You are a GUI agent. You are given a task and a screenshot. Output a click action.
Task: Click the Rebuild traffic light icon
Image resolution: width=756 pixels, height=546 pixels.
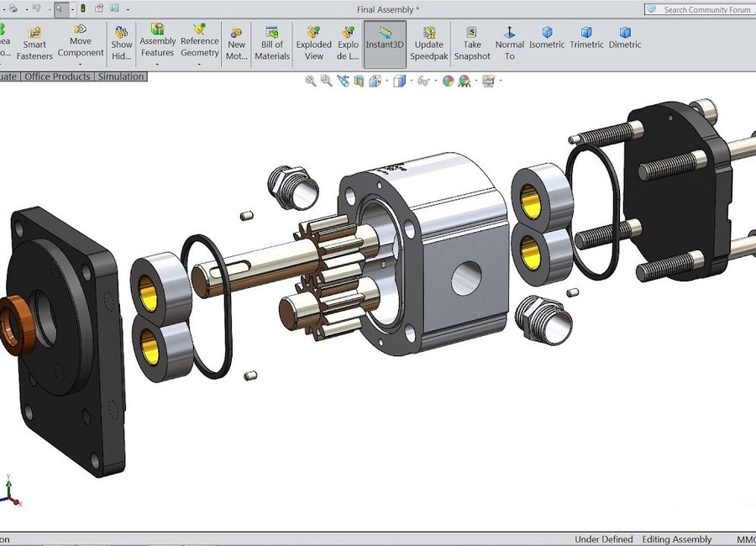pyautogui.click(x=83, y=8)
